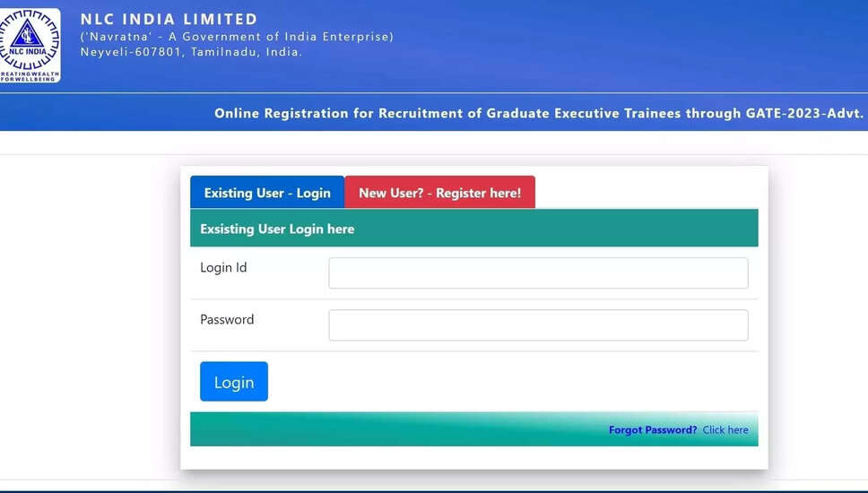
Task: Click the blank area right of the Login button
Action: pyautogui.click(x=511, y=382)
